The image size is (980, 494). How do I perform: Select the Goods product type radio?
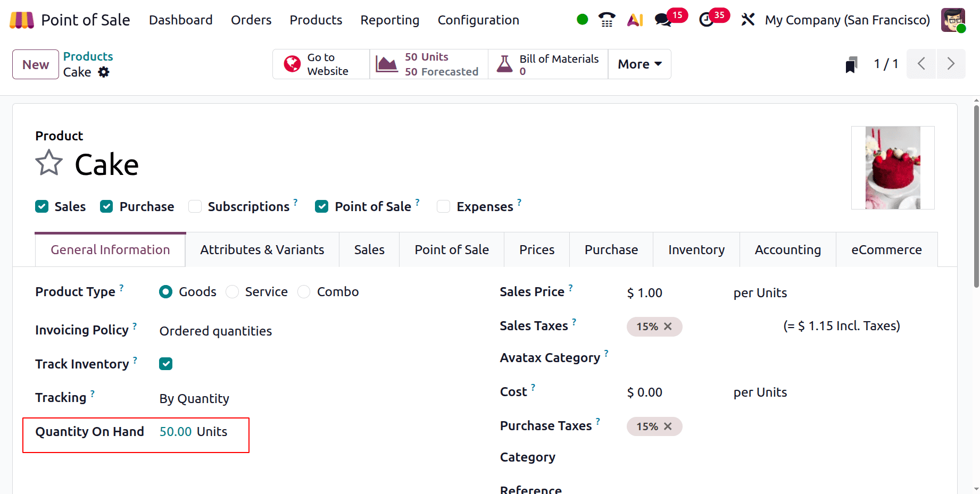click(165, 292)
